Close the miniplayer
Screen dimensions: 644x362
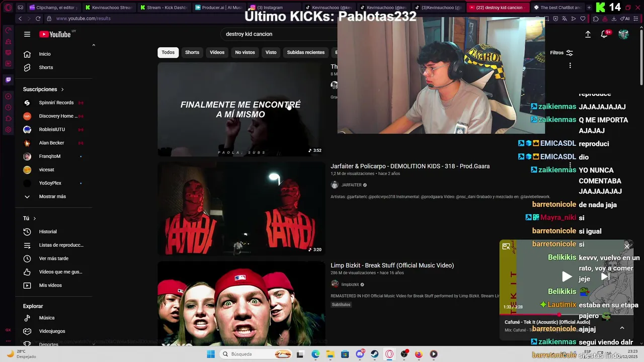[x=627, y=246]
